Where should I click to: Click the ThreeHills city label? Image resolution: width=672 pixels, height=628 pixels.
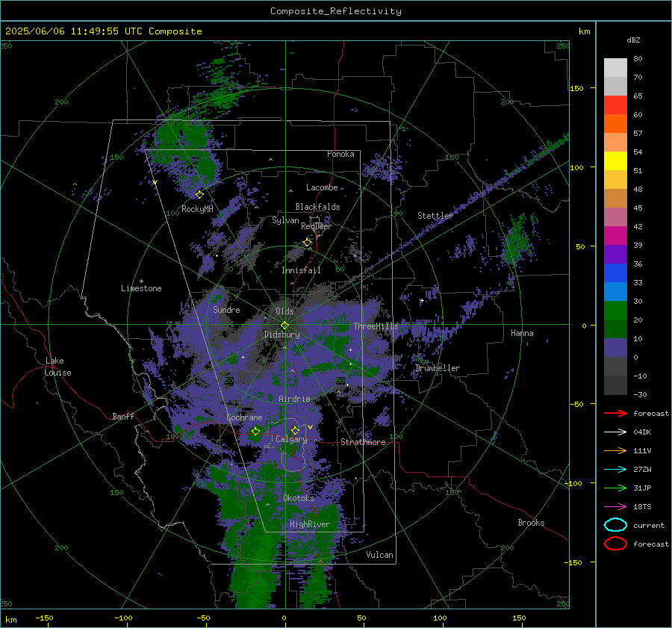coord(376,326)
